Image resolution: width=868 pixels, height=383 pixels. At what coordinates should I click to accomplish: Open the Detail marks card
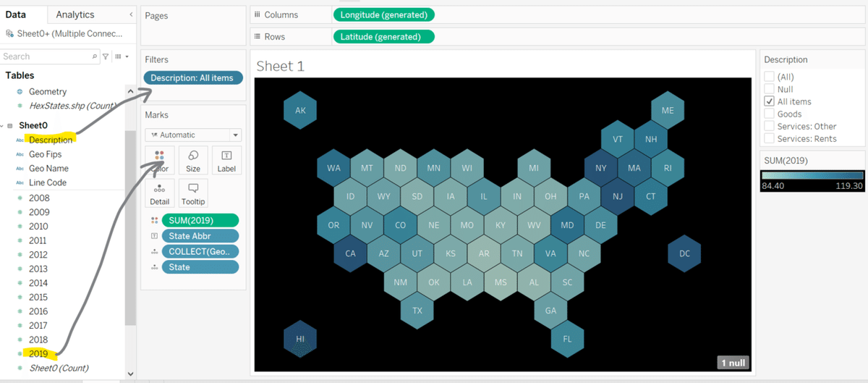click(159, 193)
